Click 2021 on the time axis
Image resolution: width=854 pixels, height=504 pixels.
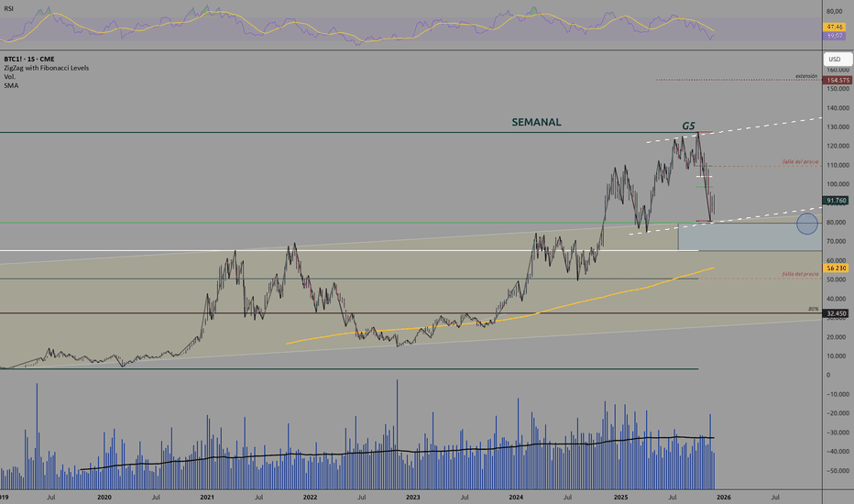tap(207, 497)
